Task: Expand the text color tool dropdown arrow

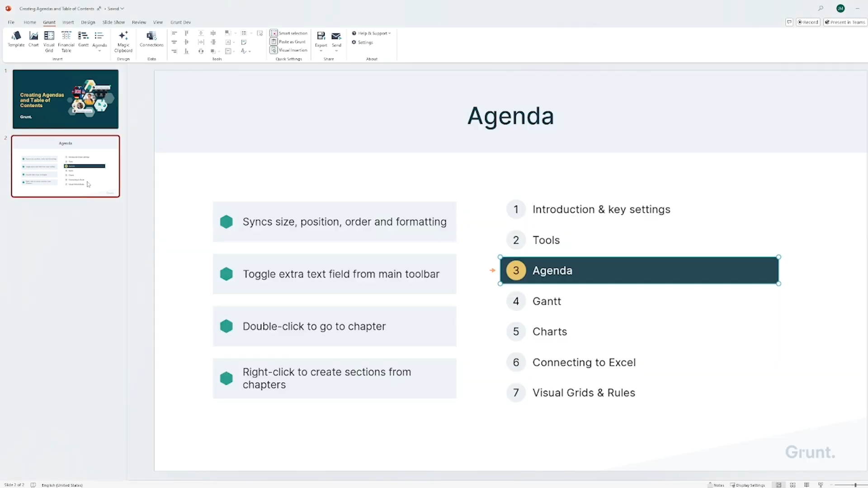Action: [250, 52]
